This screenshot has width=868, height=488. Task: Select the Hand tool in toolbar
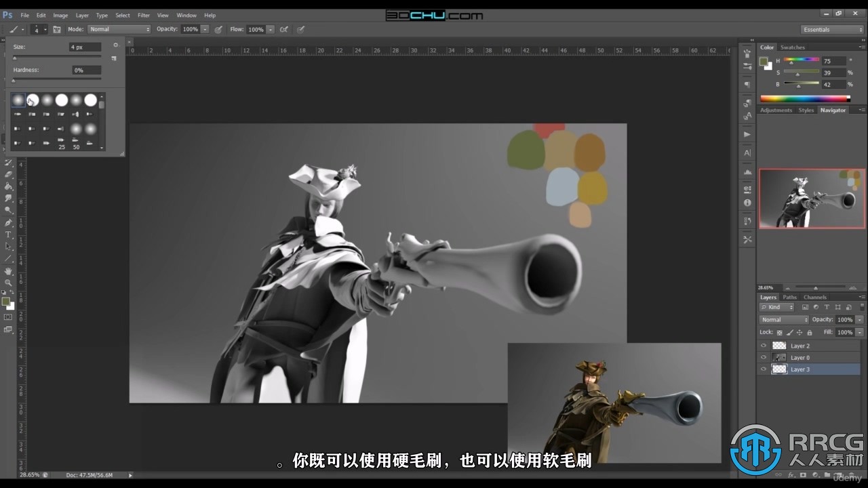8,271
